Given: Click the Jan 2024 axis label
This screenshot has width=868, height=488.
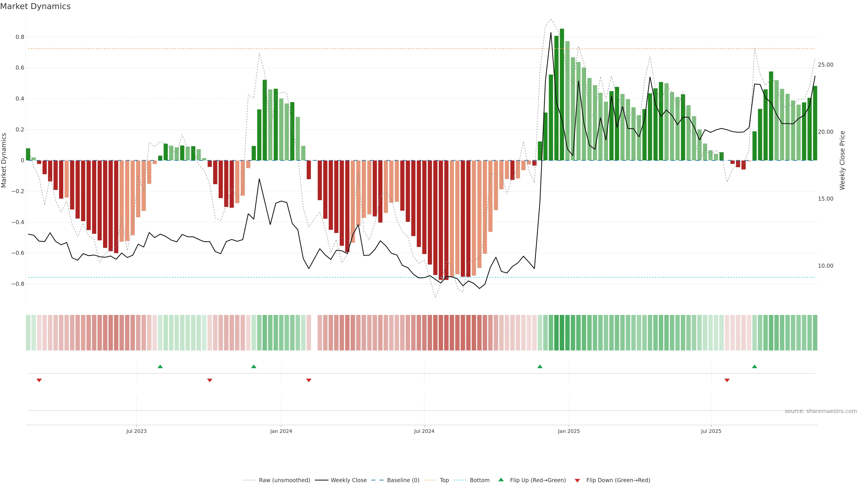Looking at the screenshot, I should click(281, 431).
